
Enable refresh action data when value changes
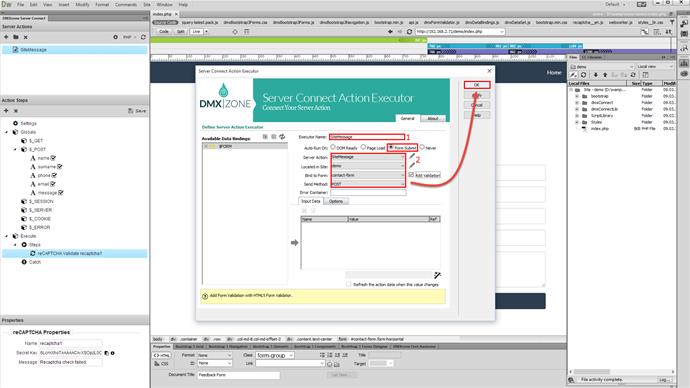(x=349, y=284)
